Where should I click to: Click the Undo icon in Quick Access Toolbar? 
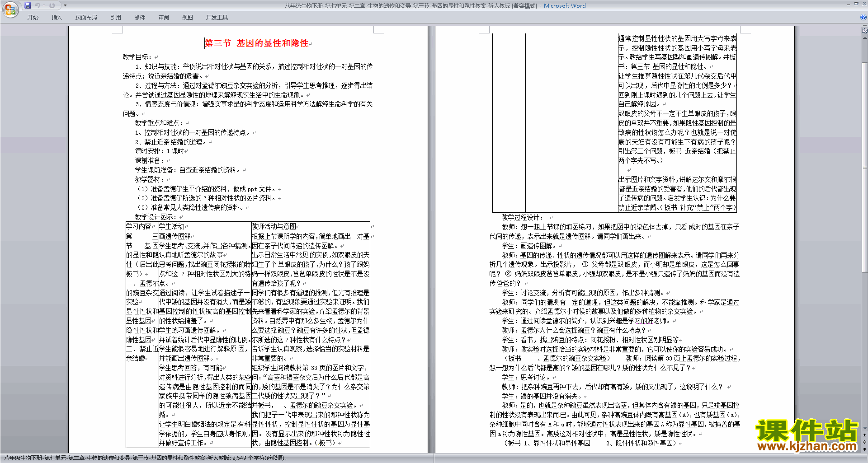38,5
